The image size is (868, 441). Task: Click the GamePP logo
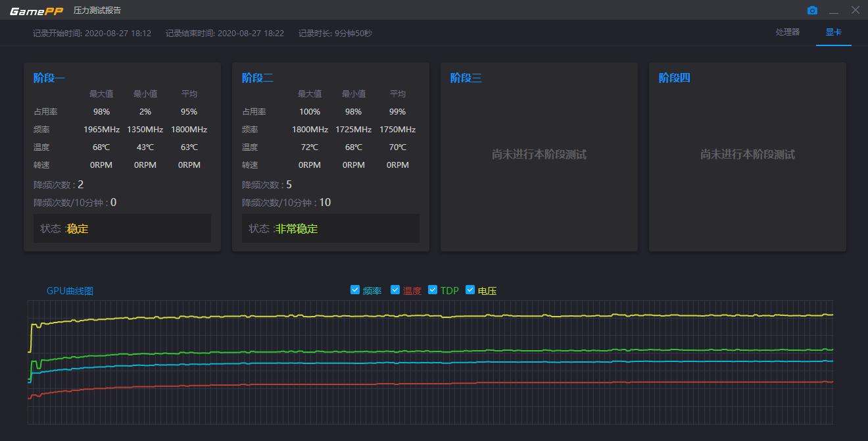coord(36,10)
